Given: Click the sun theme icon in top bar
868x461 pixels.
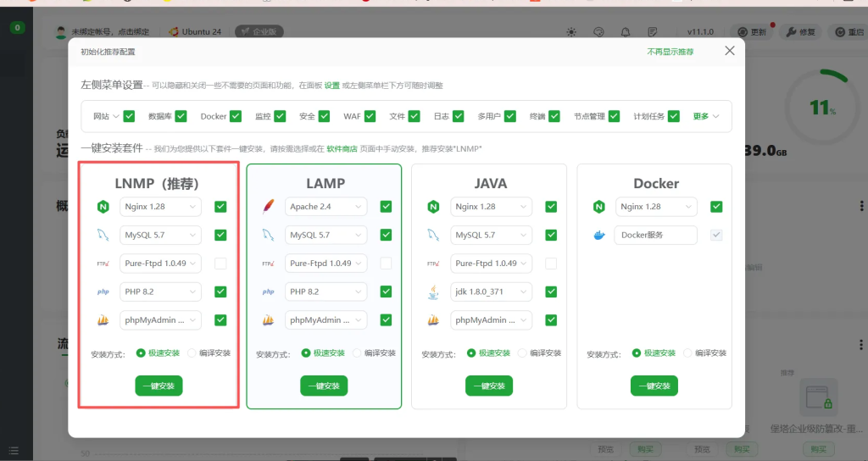Looking at the screenshot, I should pos(571,32).
